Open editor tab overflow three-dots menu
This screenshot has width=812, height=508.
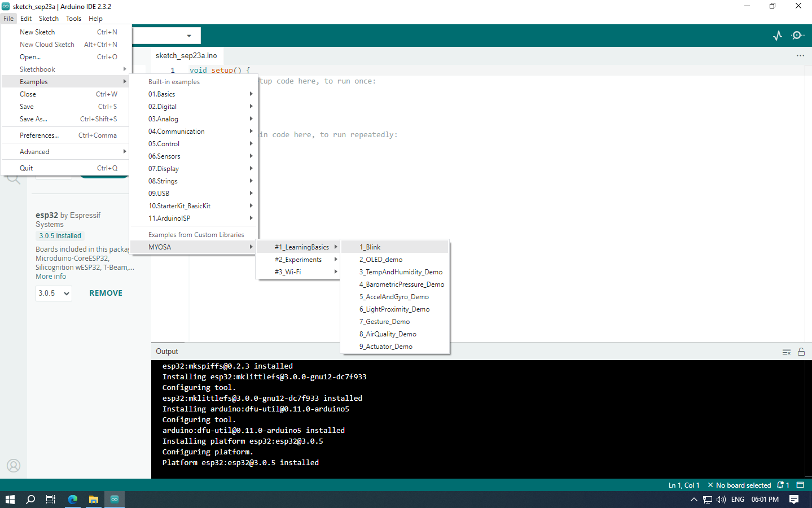point(800,55)
